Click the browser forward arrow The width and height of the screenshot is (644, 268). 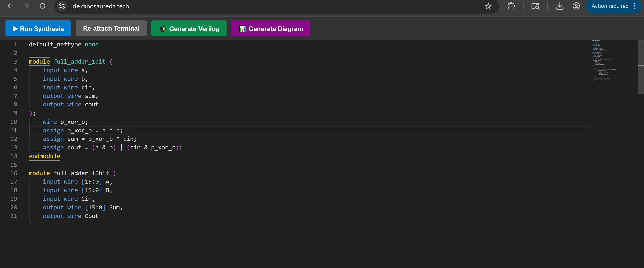tap(26, 6)
